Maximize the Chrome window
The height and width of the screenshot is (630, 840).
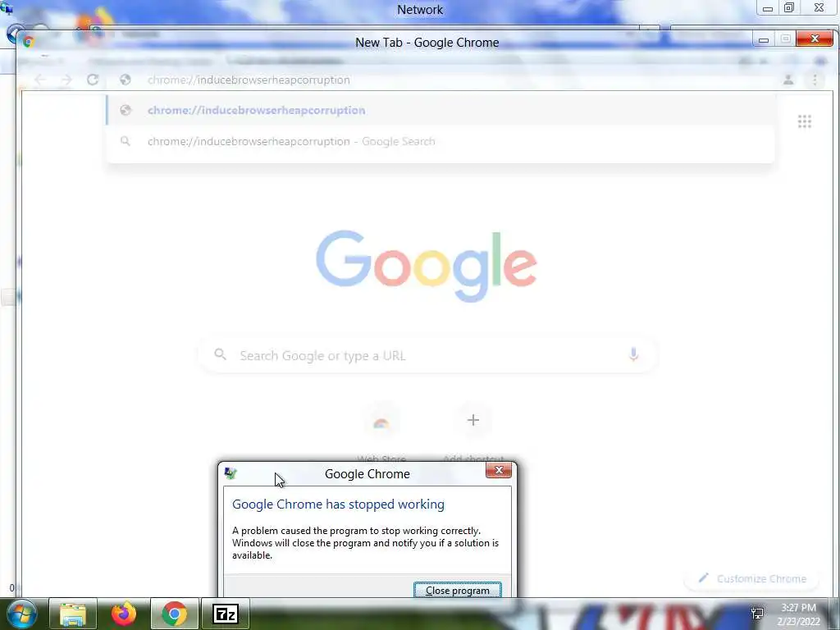click(785, 39)
